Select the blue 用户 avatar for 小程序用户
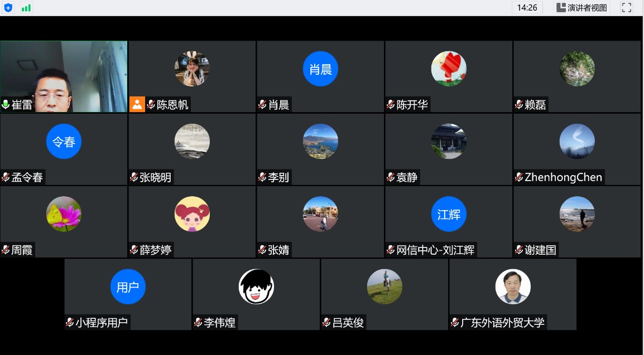 128,286
